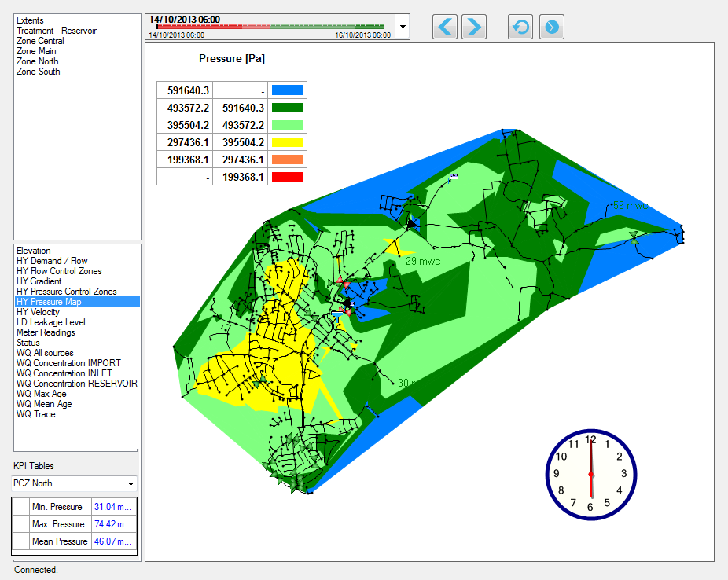Click the previous time step arrow
The height and width of the screenshot is (580, 728).
pos(446,27)
